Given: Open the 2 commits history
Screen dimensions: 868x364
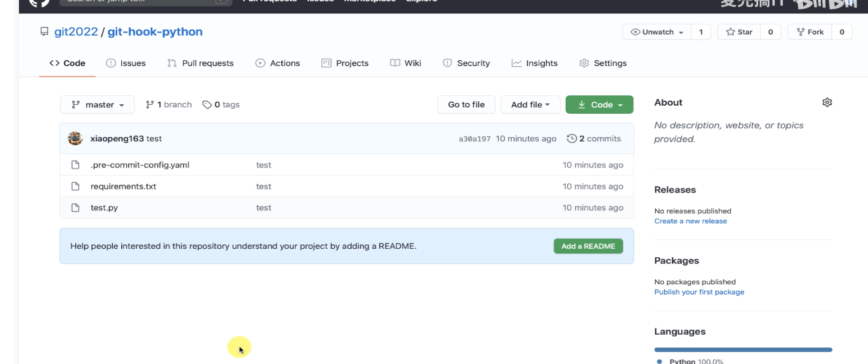Looking at the screenshot, I should (594, 139).
